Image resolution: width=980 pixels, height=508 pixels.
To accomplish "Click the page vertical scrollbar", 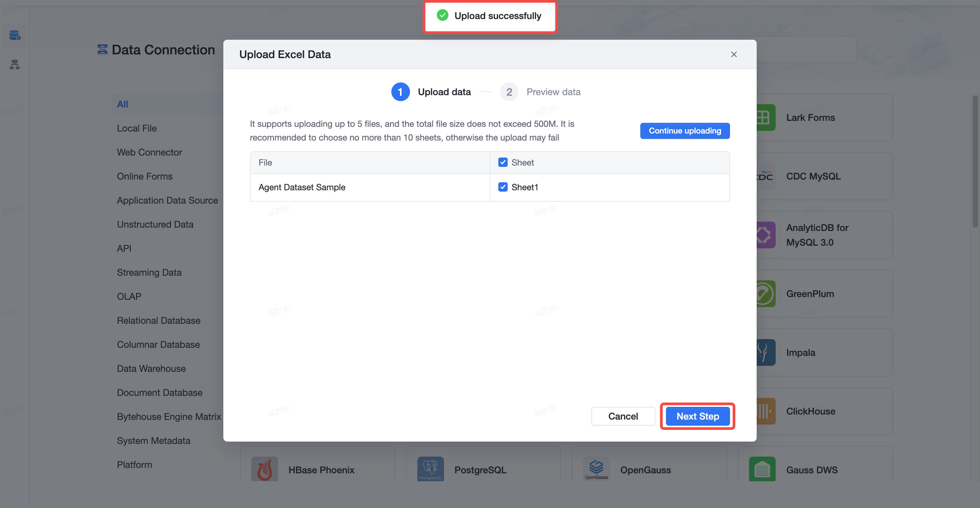I will pos(975,162).
